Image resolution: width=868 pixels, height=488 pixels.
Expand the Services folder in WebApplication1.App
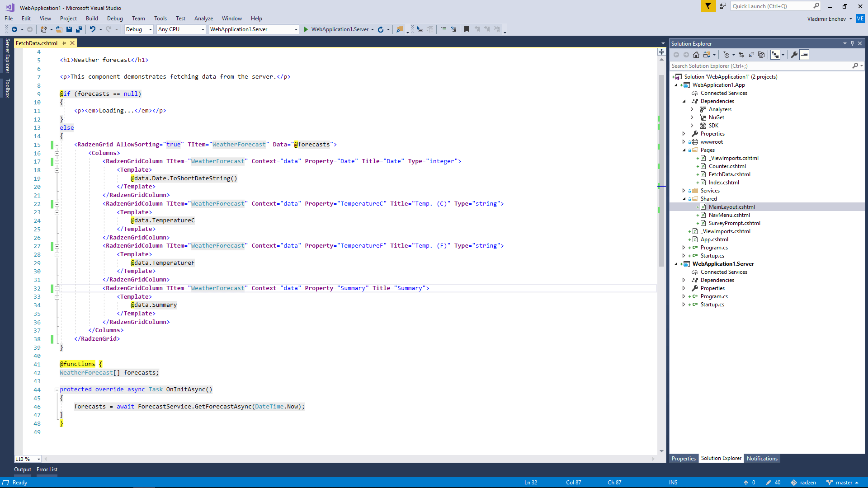pos(684,191)
